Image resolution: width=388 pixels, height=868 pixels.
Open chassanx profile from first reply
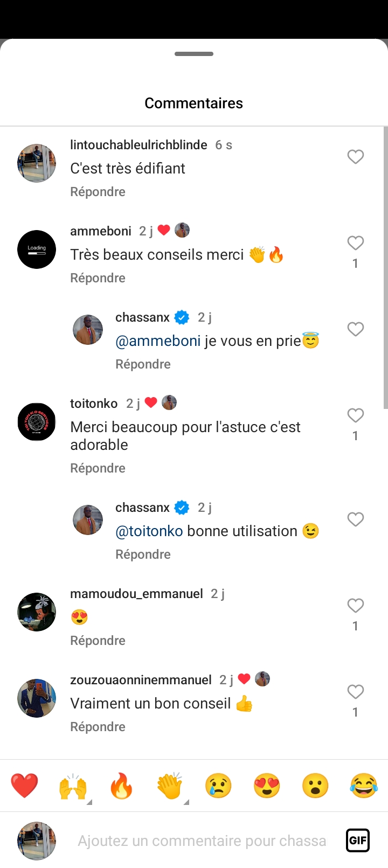142,317
